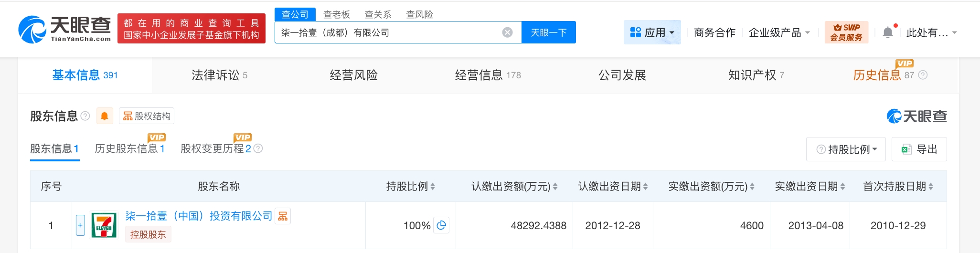Click the 7-Eleven logo thumbnail

pyautogui.click(x=104, y=225)
